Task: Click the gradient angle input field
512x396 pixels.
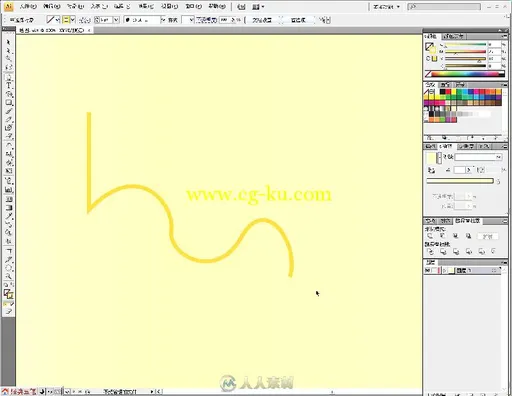Action: point(459,170)
